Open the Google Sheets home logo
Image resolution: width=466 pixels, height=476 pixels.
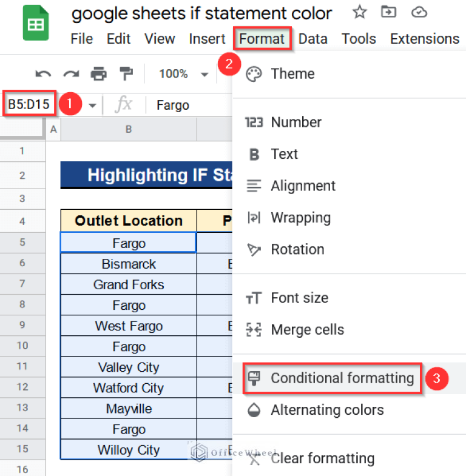point(35,24)
